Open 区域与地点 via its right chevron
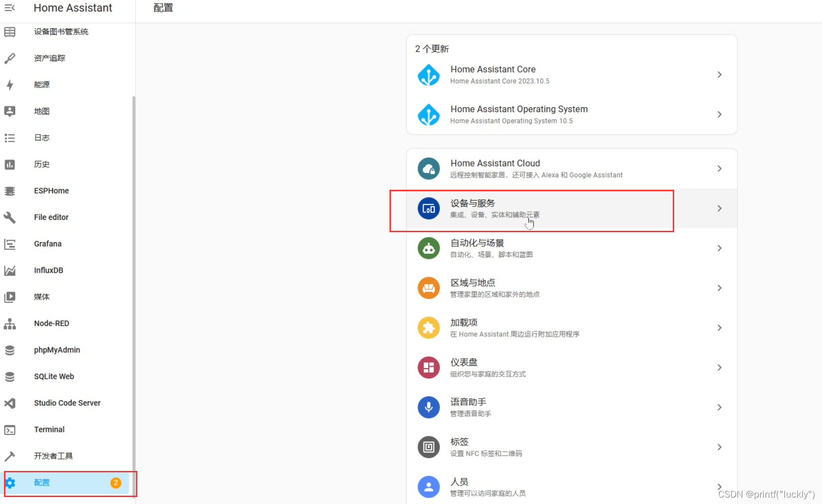The height and width of the screenshot is (504, 822). tap(720, 288)
